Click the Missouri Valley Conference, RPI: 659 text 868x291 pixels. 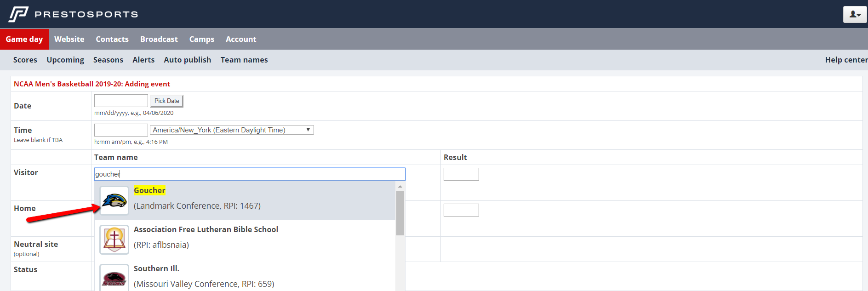204,284
